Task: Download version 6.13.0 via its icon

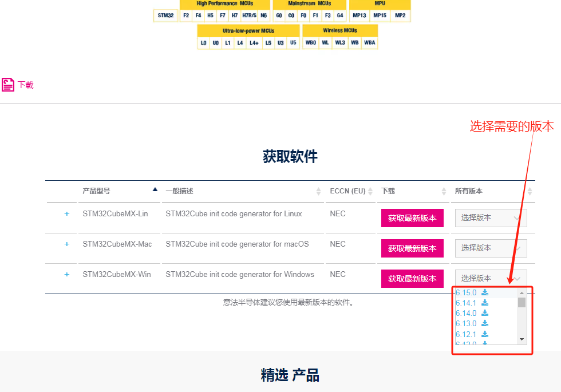Action: tap(485, 323)
